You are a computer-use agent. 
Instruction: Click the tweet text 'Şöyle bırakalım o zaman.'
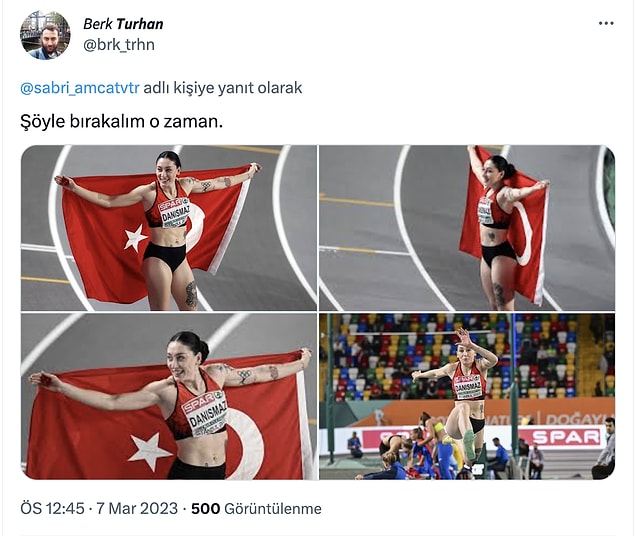[x=121, y=121]
